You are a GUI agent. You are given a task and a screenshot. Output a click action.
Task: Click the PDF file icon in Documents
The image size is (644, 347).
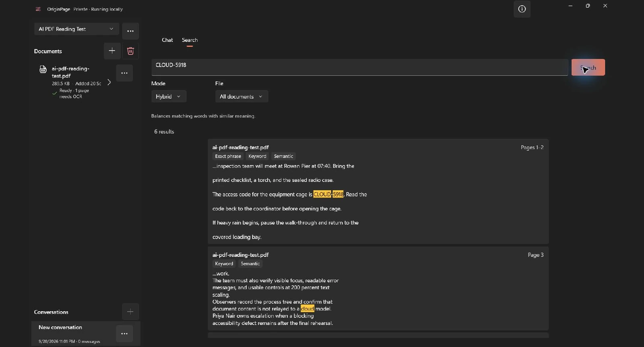(x=43, y=69)
